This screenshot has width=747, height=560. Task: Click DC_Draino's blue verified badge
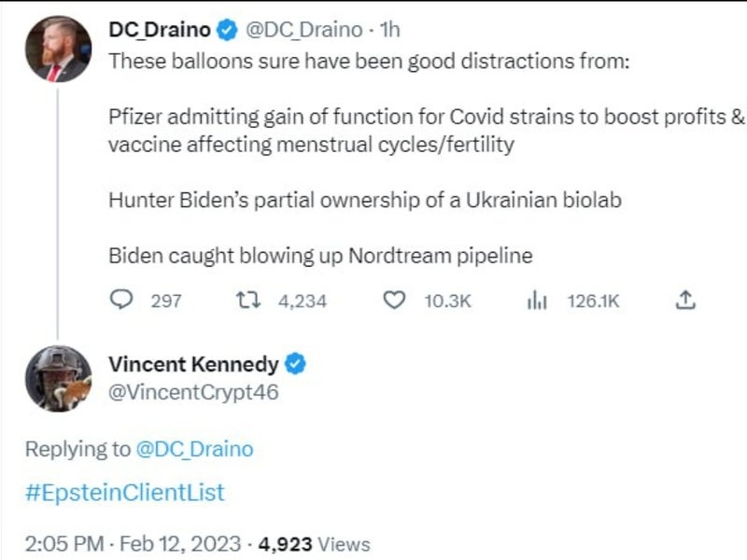click(226, 30)
